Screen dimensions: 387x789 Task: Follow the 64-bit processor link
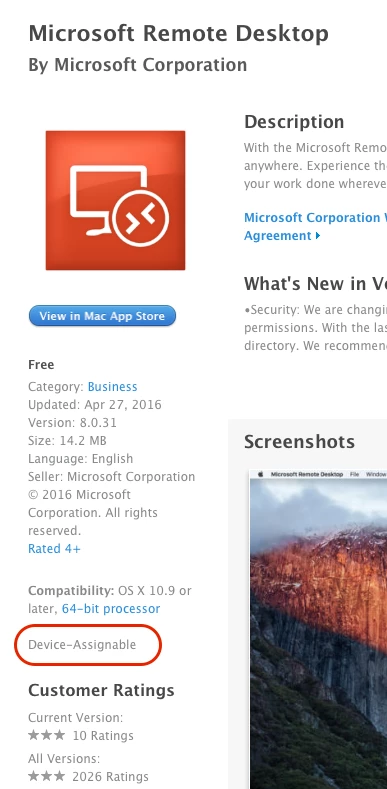point(111,608)
